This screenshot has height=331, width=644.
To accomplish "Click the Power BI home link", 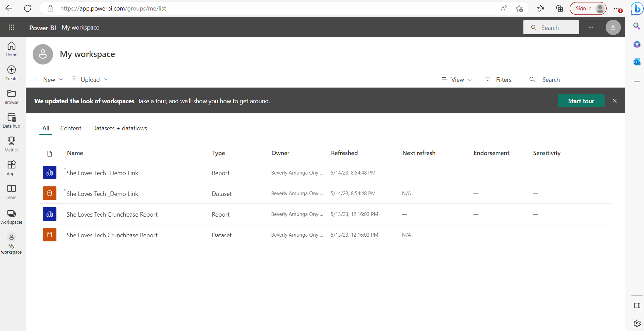I will point(42,28).
